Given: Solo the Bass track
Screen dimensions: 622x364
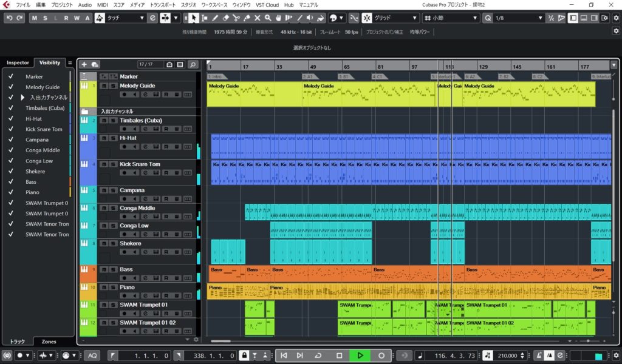Looking at the screenshot, I should click(x=113, y=269).
